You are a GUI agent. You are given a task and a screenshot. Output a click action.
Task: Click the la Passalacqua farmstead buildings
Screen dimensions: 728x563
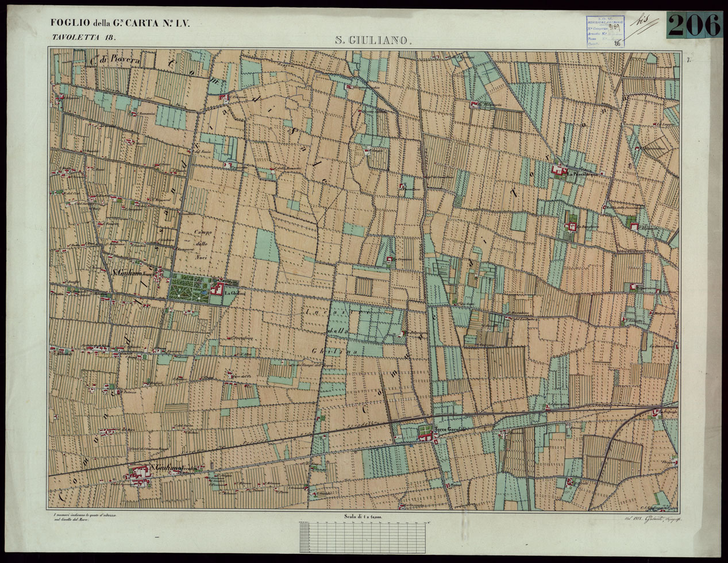click(x=557, y=169)
